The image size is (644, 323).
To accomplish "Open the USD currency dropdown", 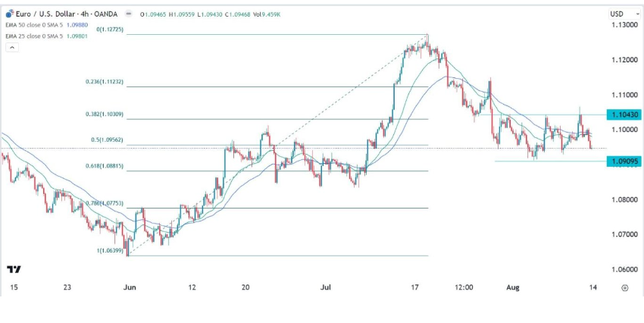I will (619, 14).
